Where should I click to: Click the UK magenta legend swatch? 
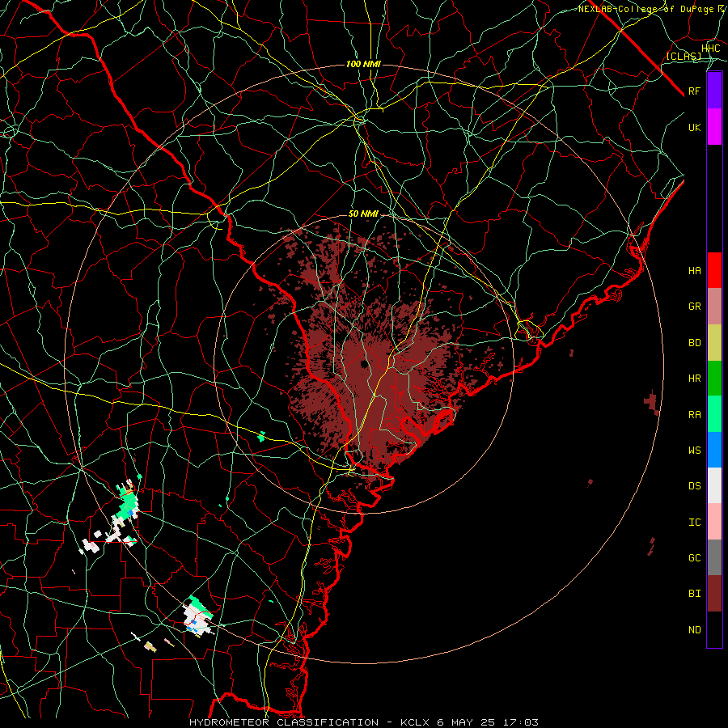point(714,127)
